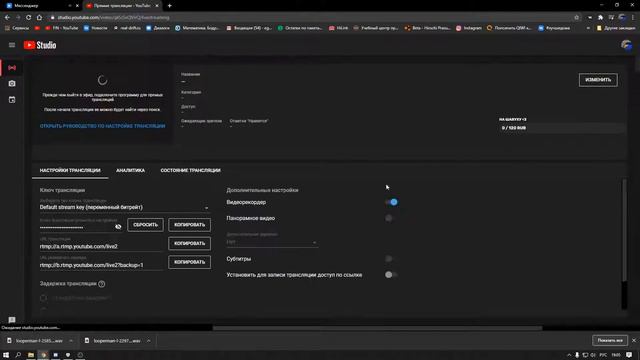Open stream delay help question icon
The height and width of the screenshot is (360, 640).
pos(102,284)
